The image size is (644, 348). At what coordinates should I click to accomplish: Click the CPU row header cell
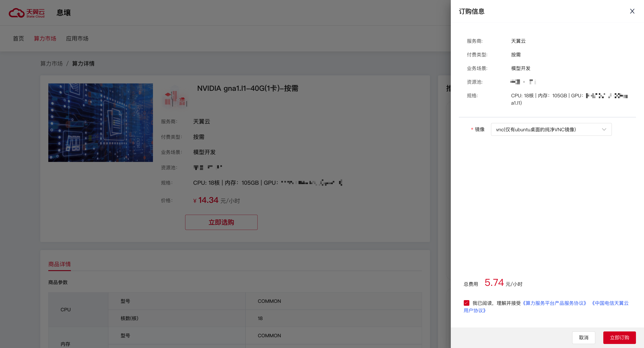click(78, 310)
